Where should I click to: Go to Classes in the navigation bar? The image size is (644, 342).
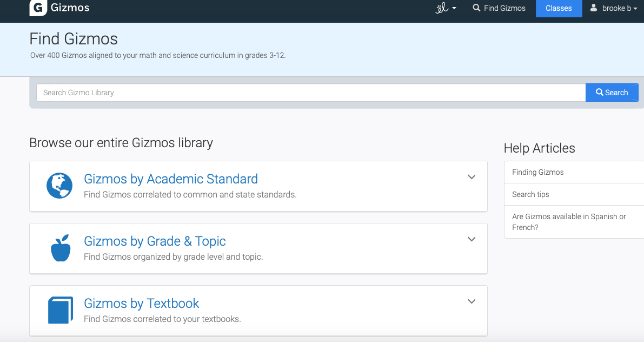point(559,8)
